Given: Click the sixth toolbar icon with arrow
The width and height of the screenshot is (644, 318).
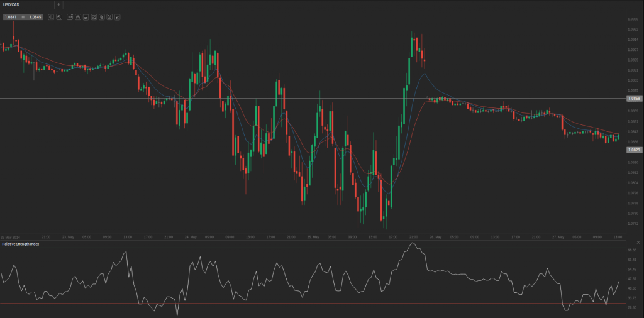Looking at the screenshot, I should (x=93, y=17).
